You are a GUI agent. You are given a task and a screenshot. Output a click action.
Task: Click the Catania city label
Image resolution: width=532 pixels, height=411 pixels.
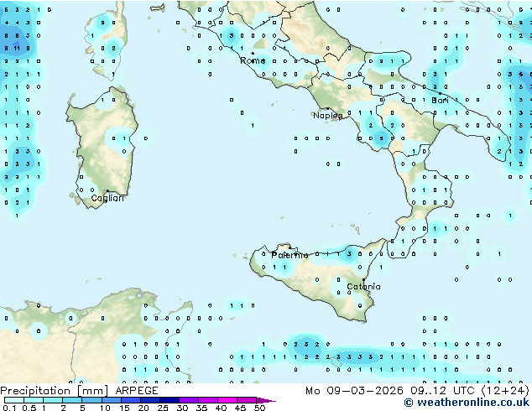363,287
